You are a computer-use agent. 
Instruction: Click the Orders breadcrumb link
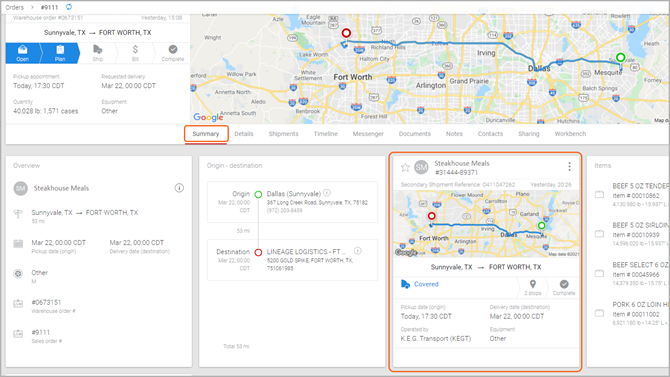tap(15, 7)
